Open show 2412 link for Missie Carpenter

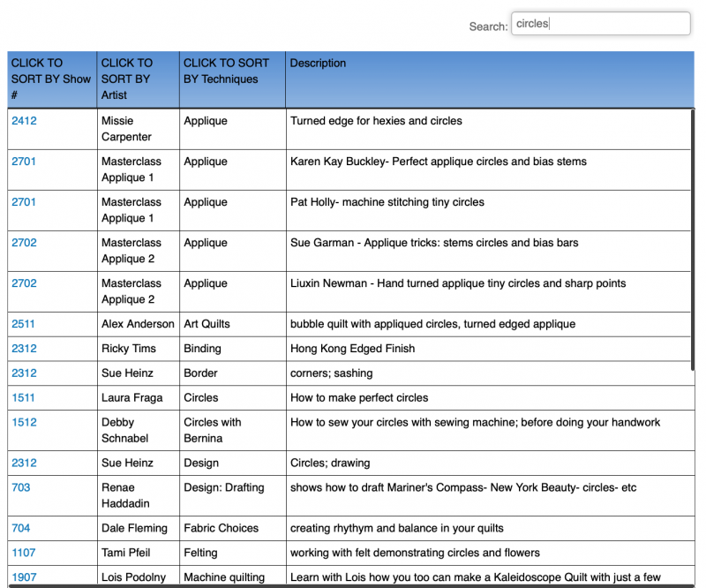pyautogui.click(x=24, y=121)
